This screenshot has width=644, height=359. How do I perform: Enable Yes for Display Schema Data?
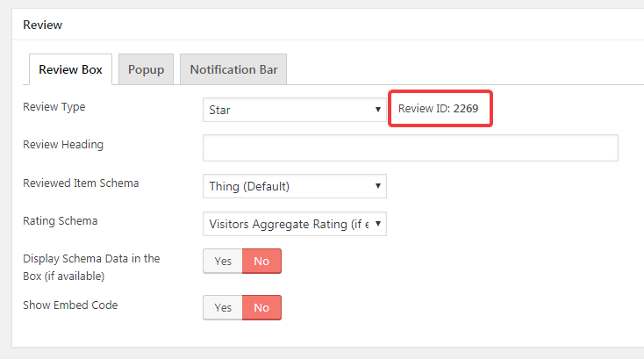pos(223,261)
